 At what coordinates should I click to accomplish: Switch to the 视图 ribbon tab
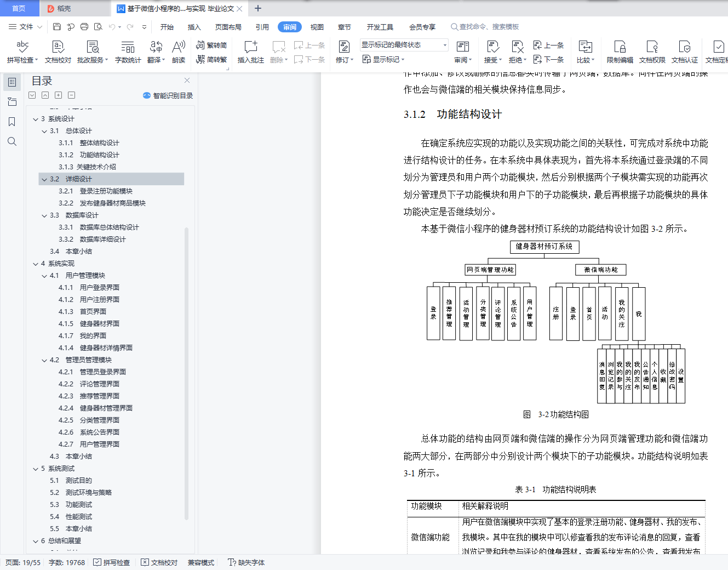pos(317,27)
